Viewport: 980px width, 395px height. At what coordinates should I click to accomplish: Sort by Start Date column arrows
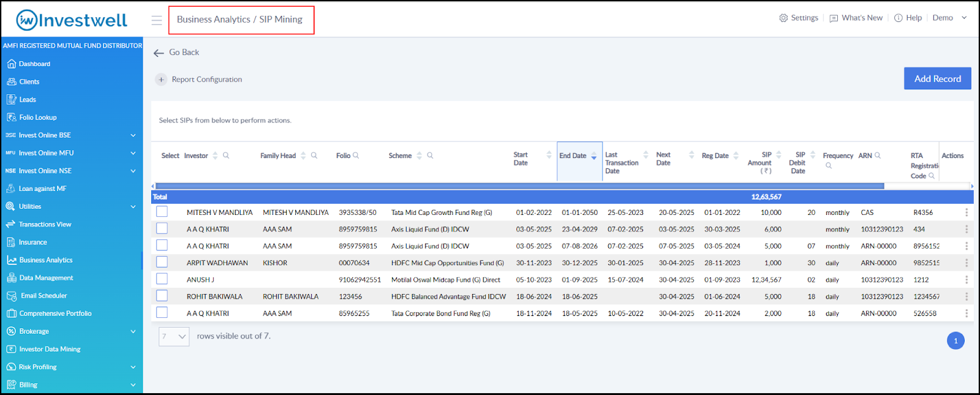549,155
